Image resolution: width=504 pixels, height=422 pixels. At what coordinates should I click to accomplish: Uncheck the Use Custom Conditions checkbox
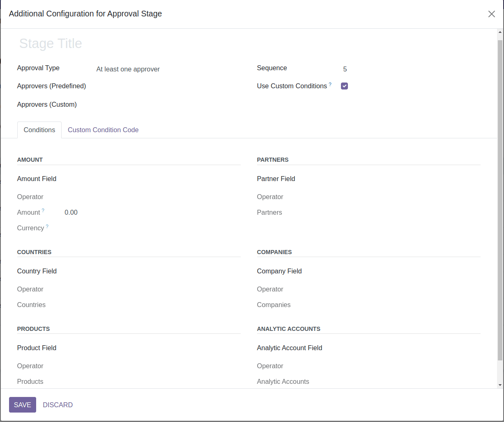344,86
